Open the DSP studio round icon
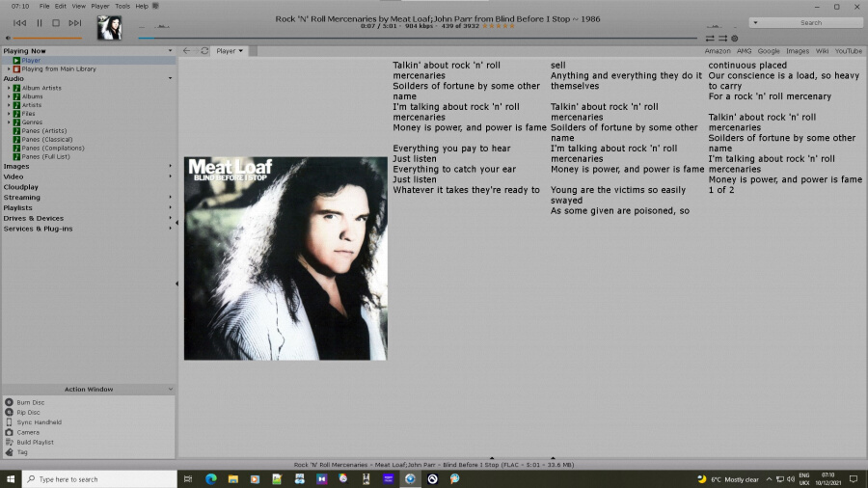 735,39
